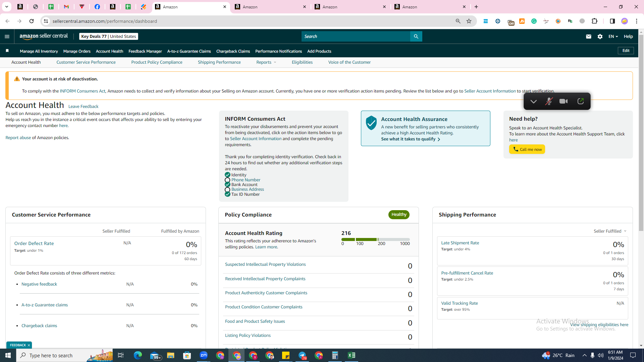The width and height of the screenshot is (644, 362).
Task: Open Calculator from the taskbar
Action: (x=335, y=355)
